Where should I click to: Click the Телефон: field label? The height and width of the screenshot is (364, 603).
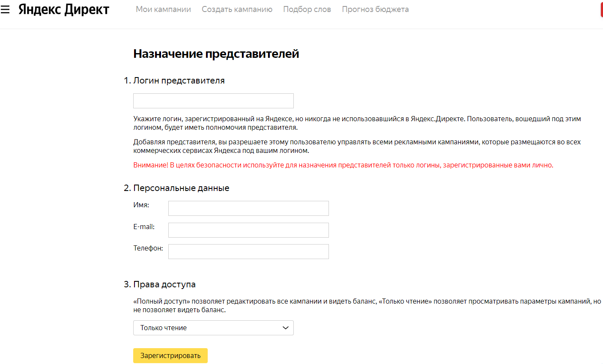click(x=148, y=248)
